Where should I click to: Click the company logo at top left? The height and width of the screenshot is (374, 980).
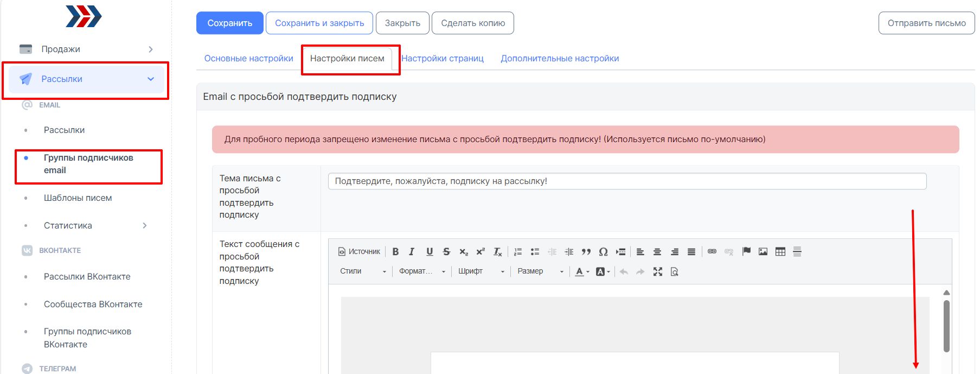click(84, 16)
